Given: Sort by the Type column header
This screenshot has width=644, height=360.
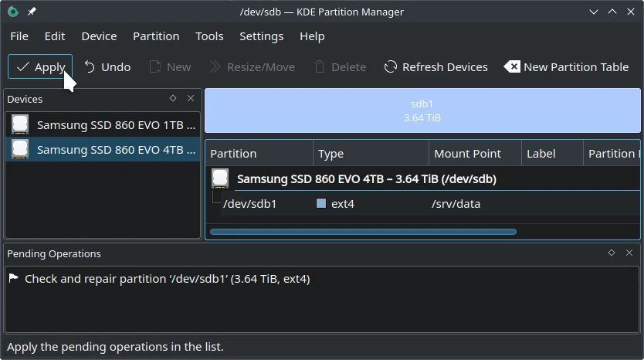Looking at the screenshot, I should pyautogui.click(x=371, y=154).
